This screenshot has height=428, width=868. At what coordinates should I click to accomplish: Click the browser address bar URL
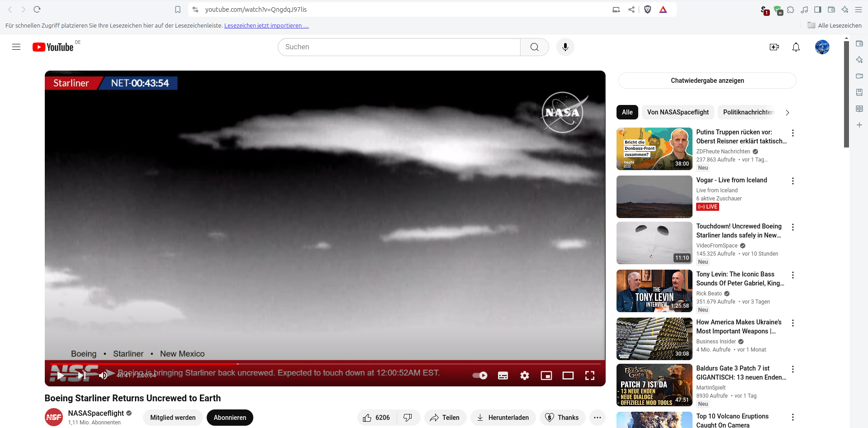pyautogui.click(x=256, y=10)
